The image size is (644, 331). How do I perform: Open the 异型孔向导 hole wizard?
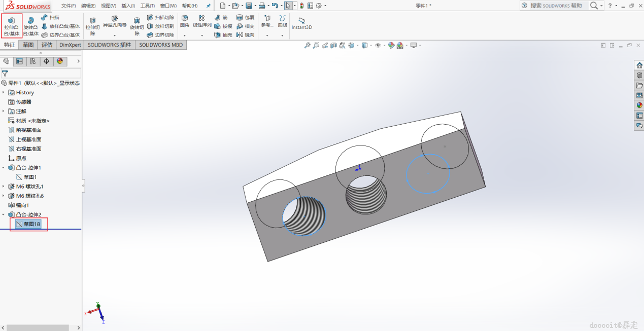(115, 21)
